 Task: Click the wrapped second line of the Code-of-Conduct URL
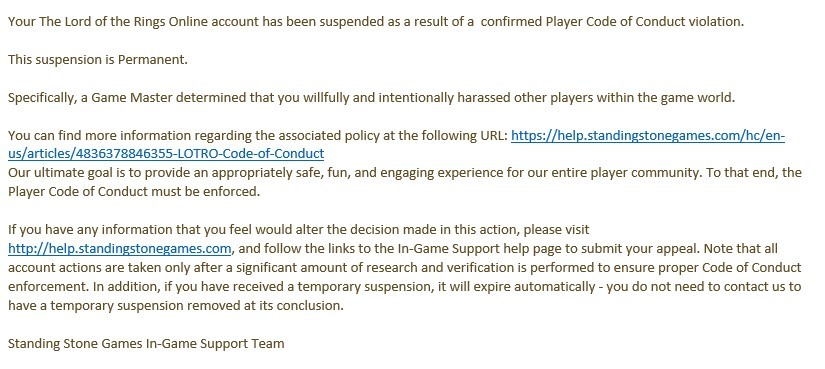pyautogui.click(x=166, y=154)
